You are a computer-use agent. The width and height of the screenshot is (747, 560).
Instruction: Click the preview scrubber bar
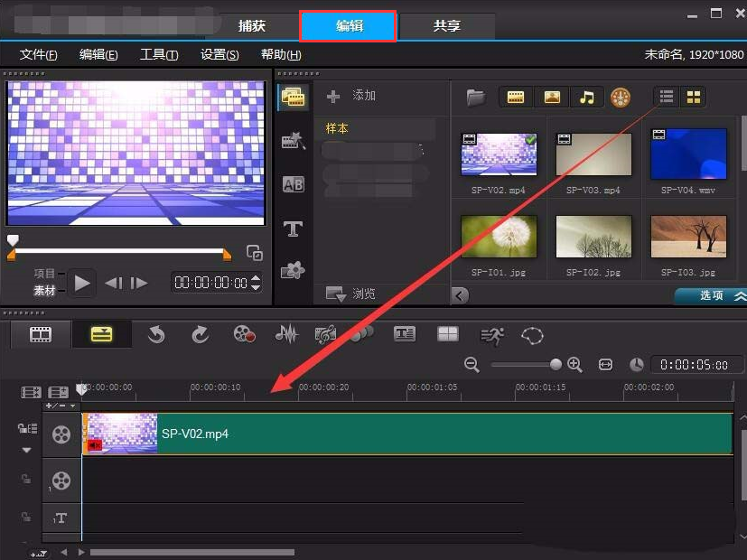[x=119, y=250]
